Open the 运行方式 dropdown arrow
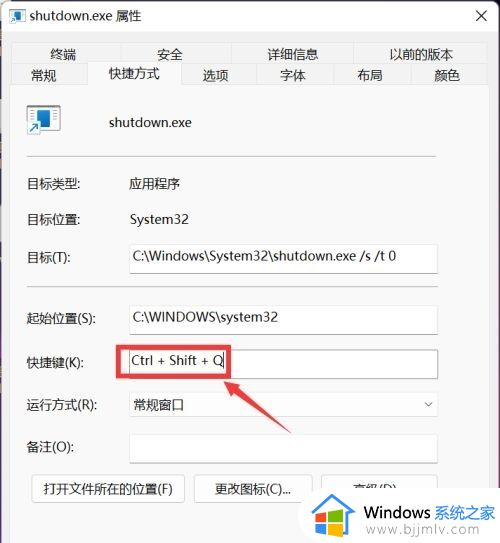The image size is (500, 543). click(x=428, y=404)
